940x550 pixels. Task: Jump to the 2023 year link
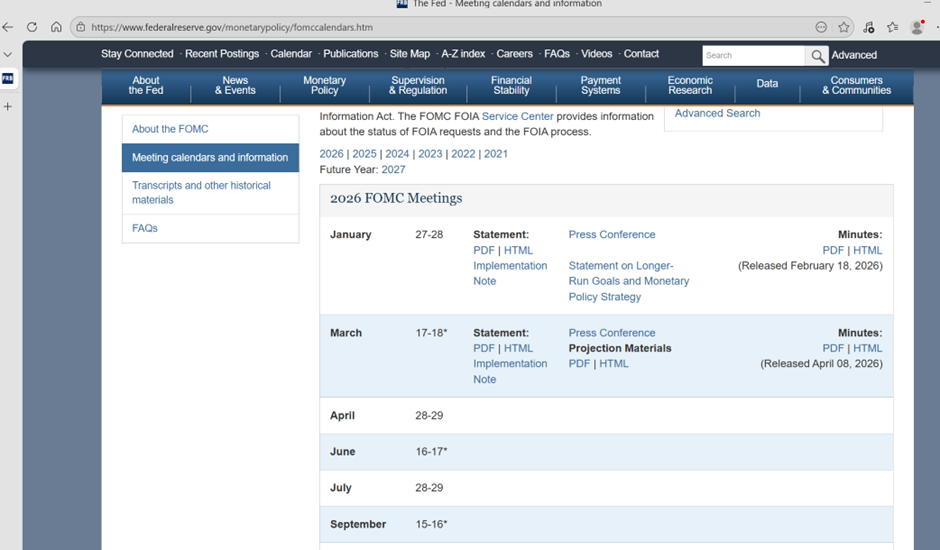click(x=430, y=154)
